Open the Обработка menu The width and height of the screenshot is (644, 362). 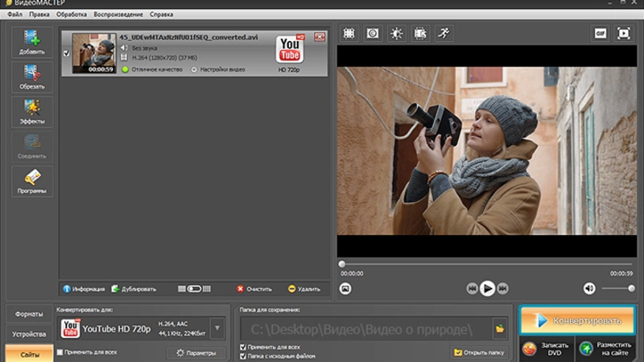pyautogui.click(x=72, y=14)
